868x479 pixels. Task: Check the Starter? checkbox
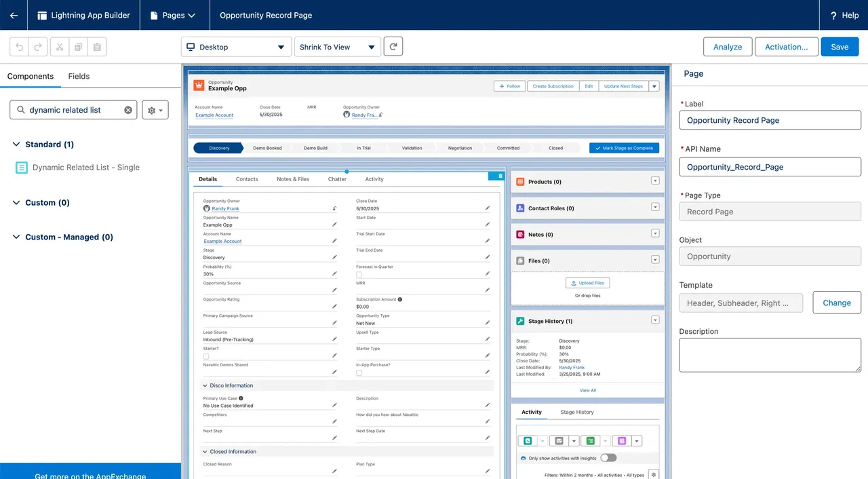[206, 356]
